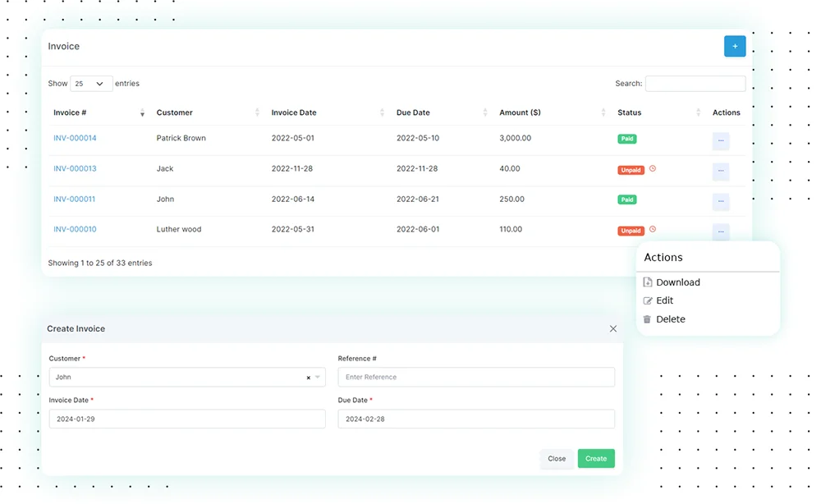The width and height of the screenshot is (821, 504).
Task: Open the Customer dropdown in Create Invoice
Action: point(316,377)
